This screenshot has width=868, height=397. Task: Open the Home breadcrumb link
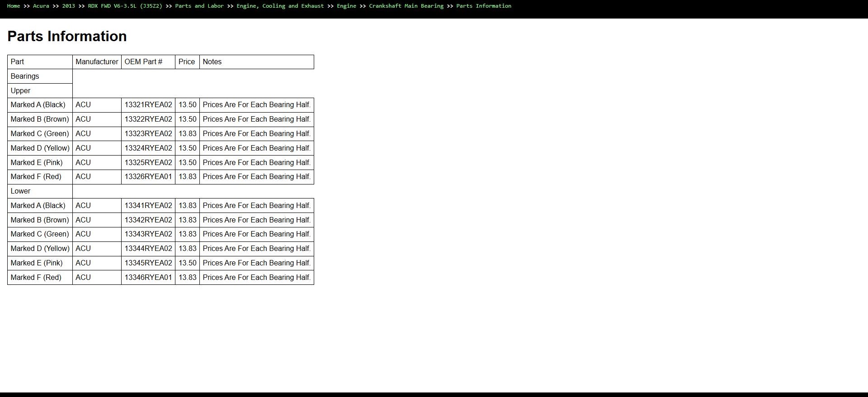click(x=14, y=6)
